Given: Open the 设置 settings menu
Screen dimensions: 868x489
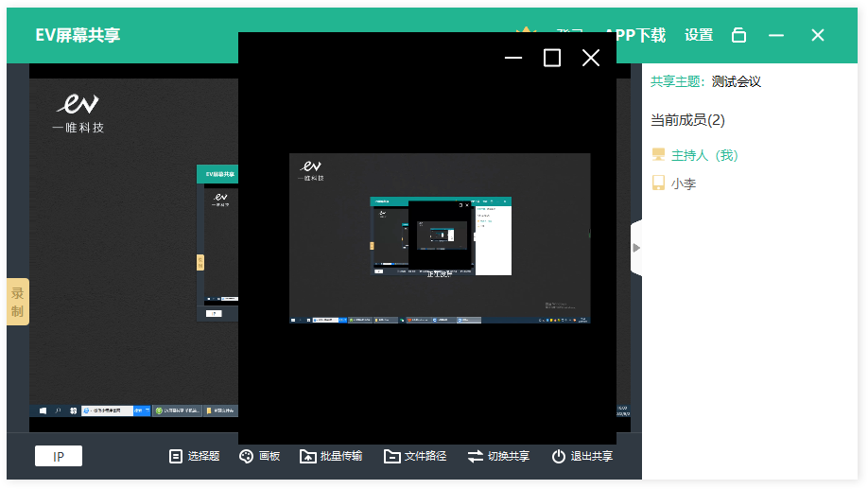Looking at the screenshot, I should click(x=699, y=35).
